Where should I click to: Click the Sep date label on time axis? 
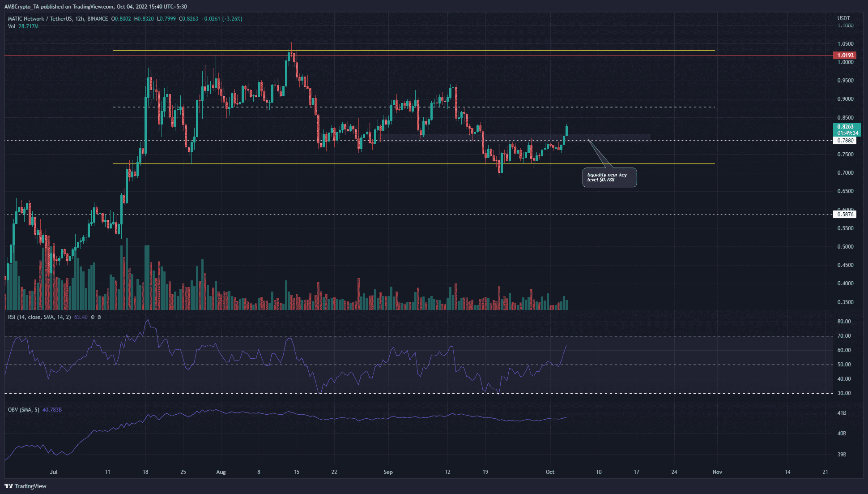[388, 472]
